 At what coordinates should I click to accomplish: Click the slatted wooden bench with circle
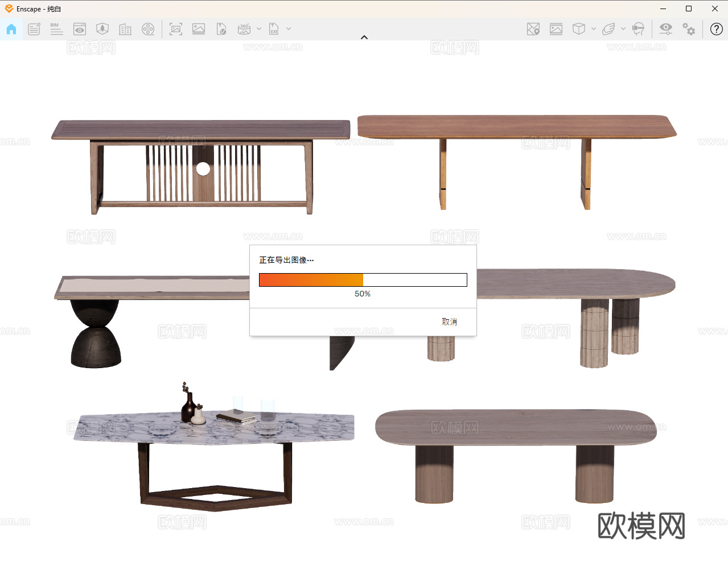[201, 167]
